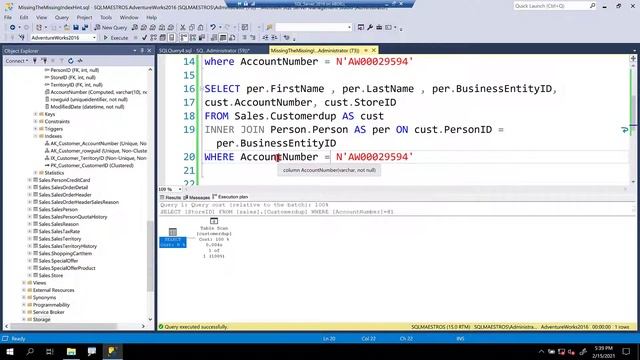This screenshot has width=640, height=360.
Task: Click Display Estimated Execution Plan icon
Action: (x=153, y=38)
